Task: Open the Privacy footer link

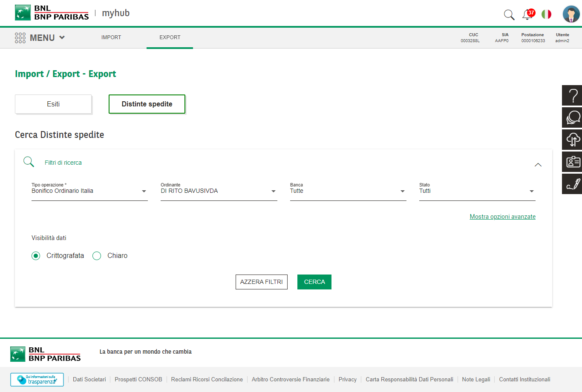Action: tap(348, 379)
